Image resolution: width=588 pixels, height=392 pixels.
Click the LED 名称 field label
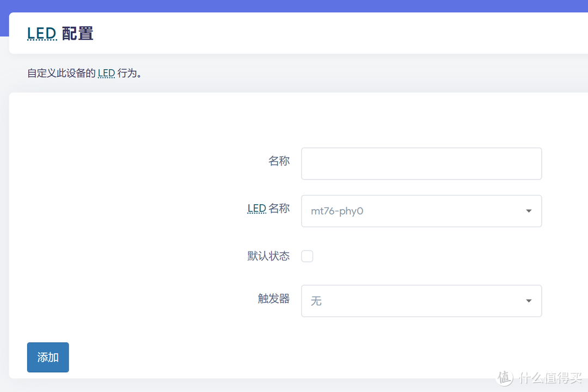269,208
